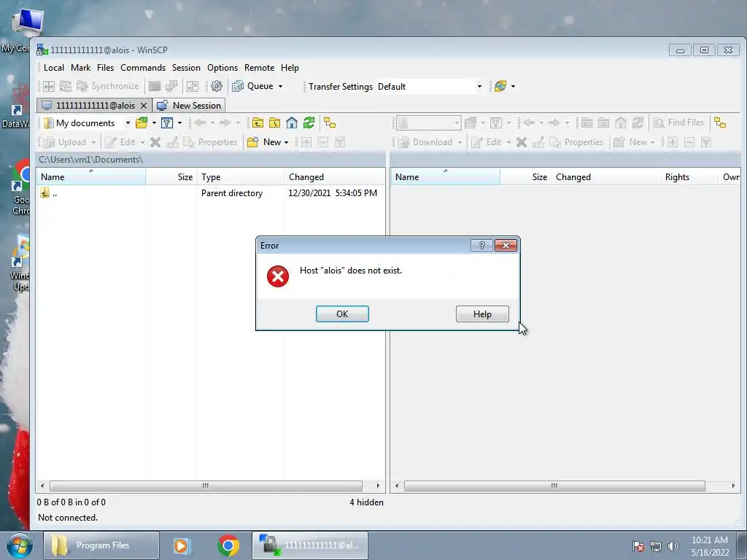Click the Preferences gear icon
Viewport: 747px width, 560px height.
pyautogui.click(x=216, y=86)
